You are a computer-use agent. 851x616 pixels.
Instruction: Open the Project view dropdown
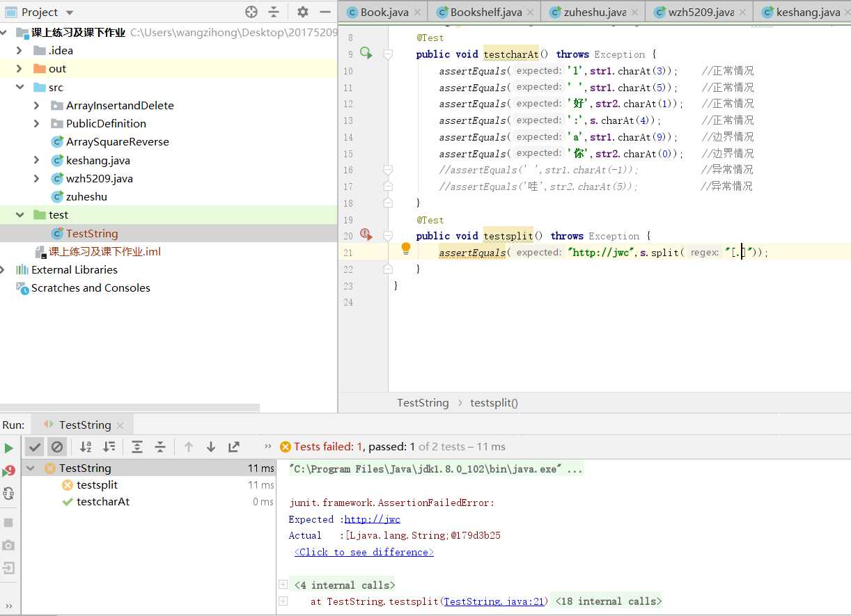68,13
